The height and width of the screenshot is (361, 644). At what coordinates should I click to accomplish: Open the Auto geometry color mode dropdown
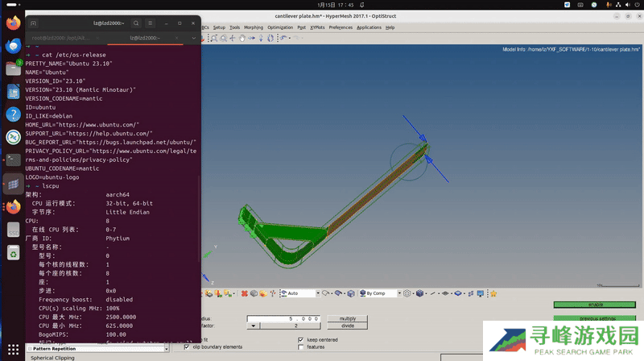pos(318,293)
